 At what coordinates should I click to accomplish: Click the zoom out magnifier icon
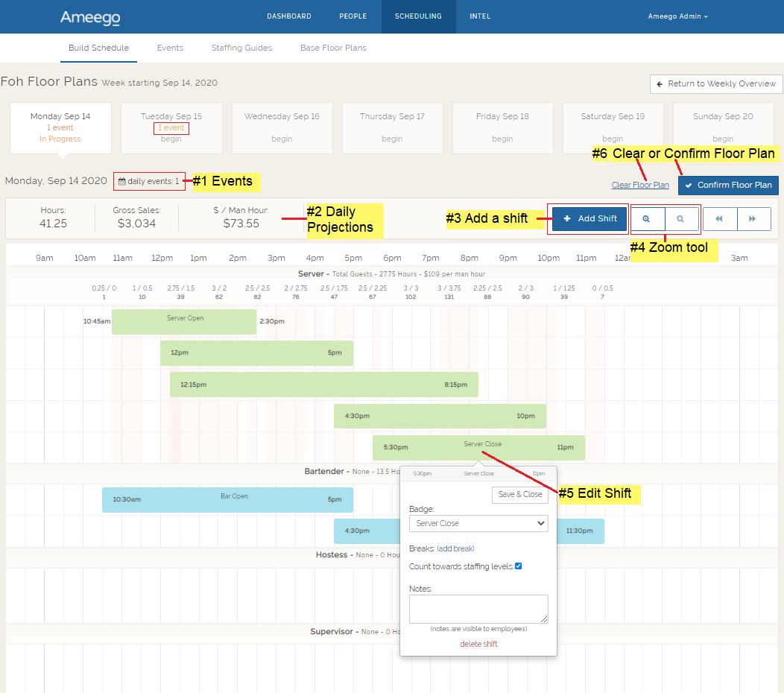point(680,219)
